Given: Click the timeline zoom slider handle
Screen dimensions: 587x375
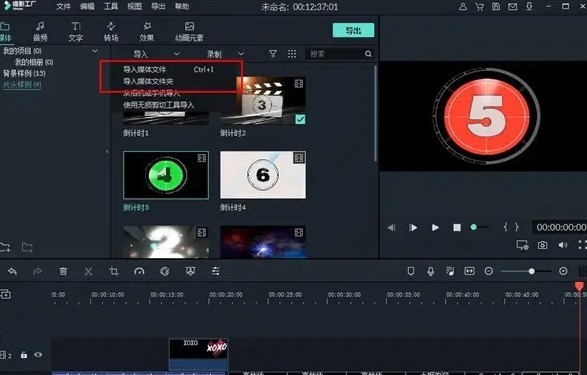Looking at the screenshot, I should coord(532,271).
